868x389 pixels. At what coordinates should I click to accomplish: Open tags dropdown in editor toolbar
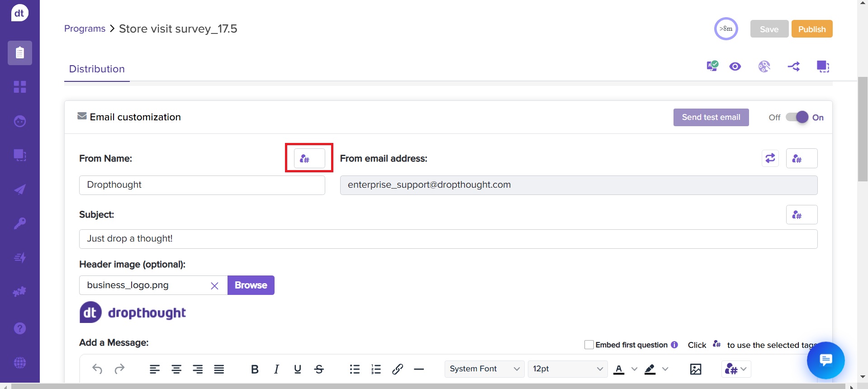click(x=736, y=369)
